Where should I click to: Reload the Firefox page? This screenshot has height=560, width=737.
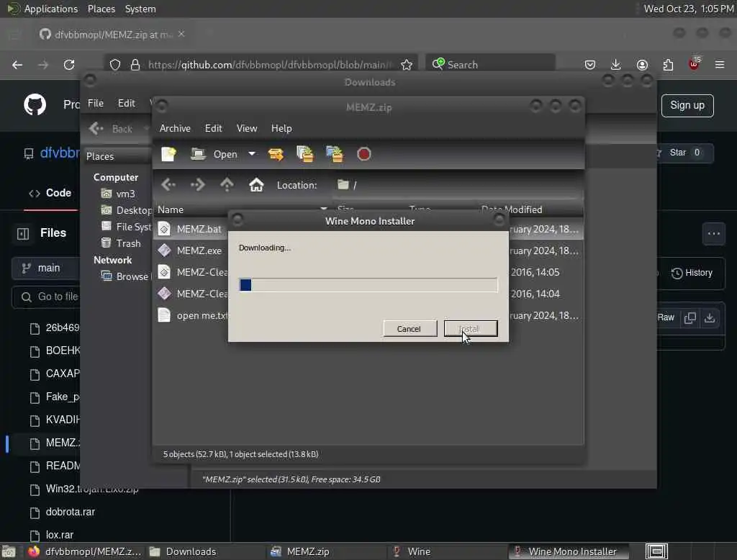click(x=69, y=65)
